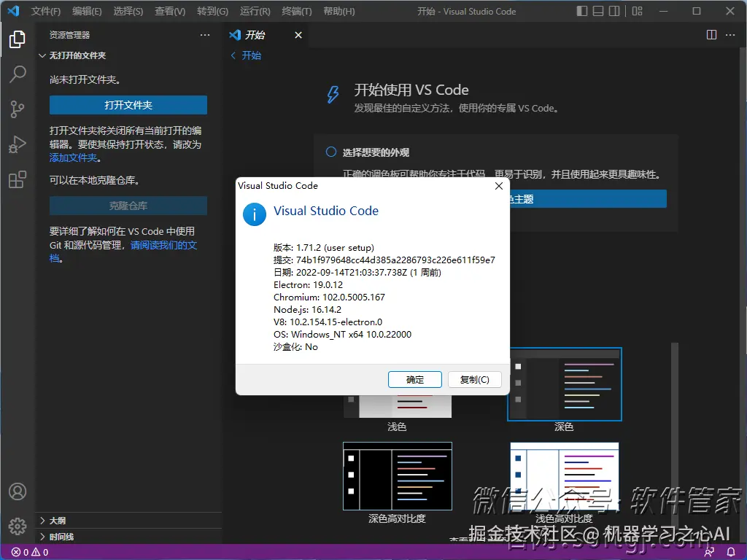Select the 浅色 theme thumbnail
Image resolution: width=747 pixels, height=560 pixels.
[398, 406]
